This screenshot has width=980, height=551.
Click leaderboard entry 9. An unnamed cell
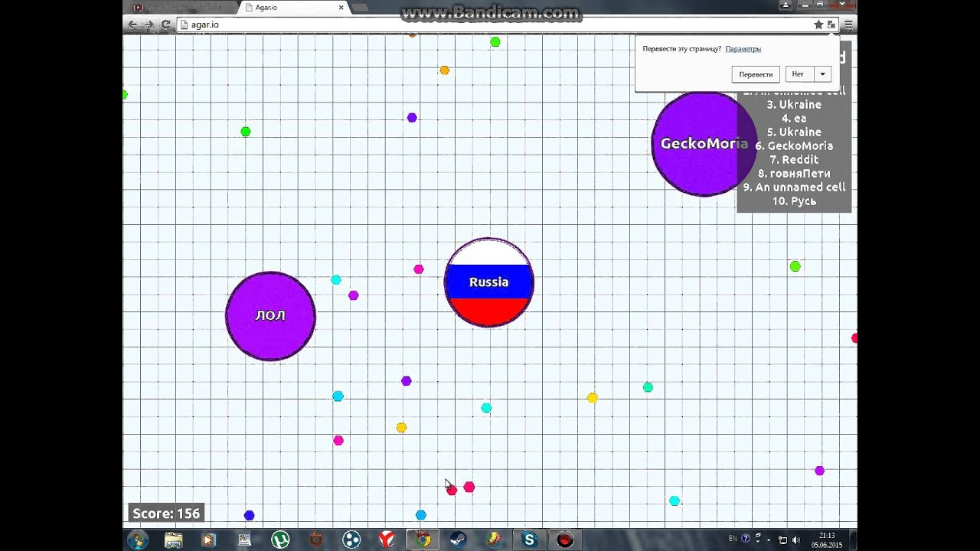(794, 187)
